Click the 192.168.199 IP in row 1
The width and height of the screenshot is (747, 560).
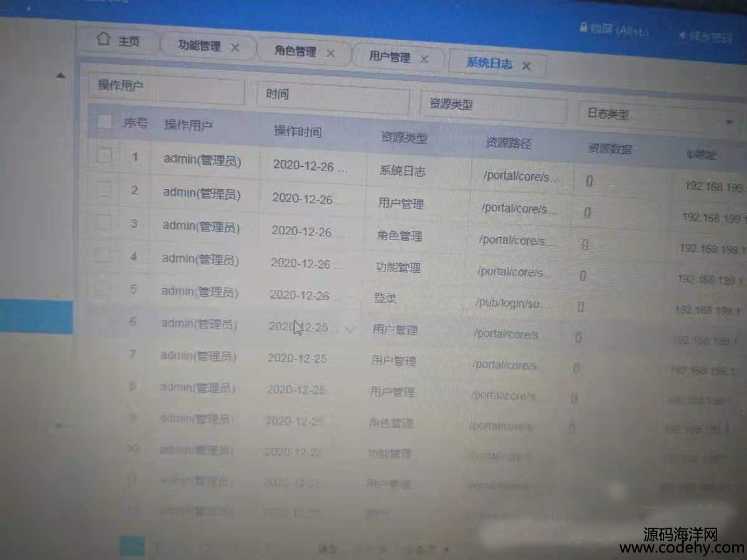point(713,187)
